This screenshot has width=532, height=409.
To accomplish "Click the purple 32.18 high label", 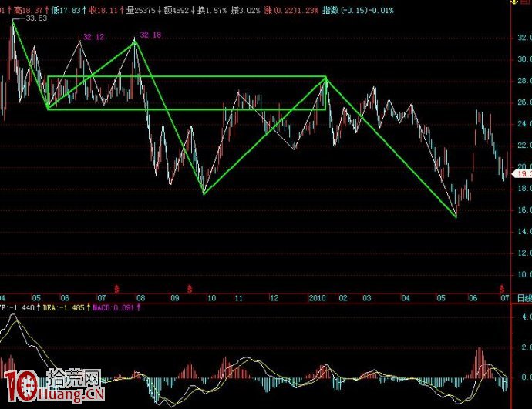I will [x=150, y=35].
